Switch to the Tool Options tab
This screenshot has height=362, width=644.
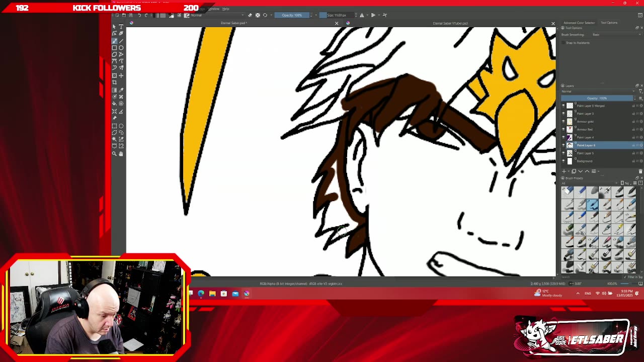tap(609, 23)
